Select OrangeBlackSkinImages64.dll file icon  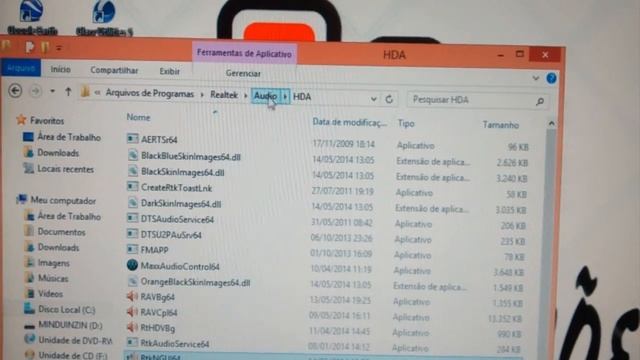(x=133, y=281)
